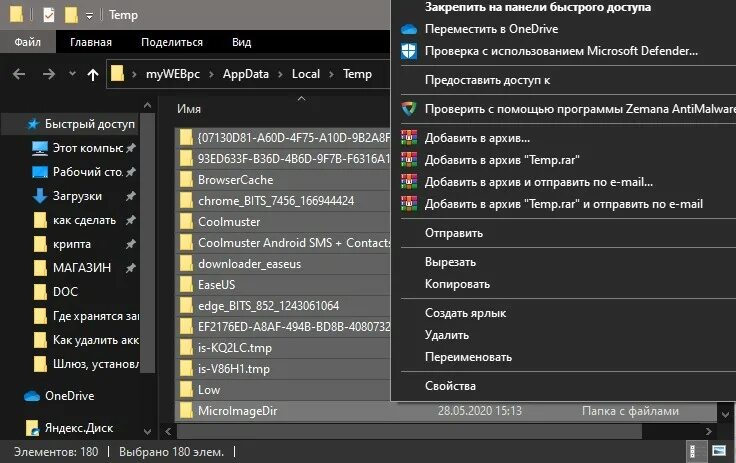
Task: Select Яндекс.Диск in navigation pane
Action: pyautogui.click(x=79, y=428)
